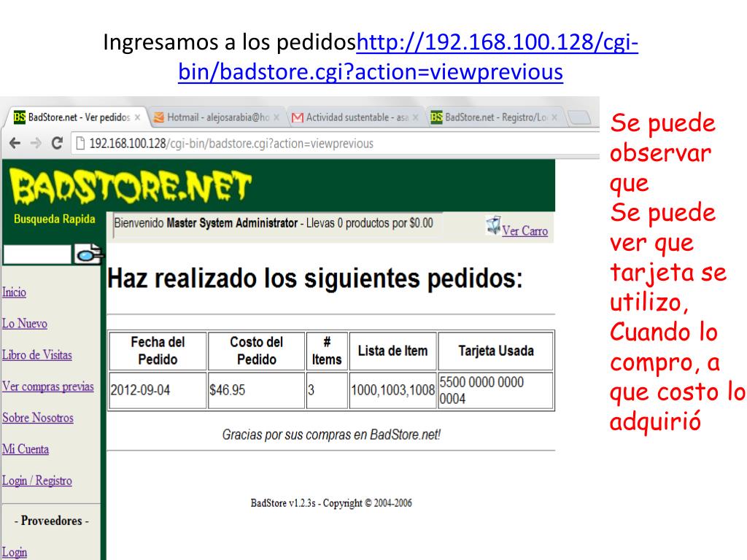The width and height of the screenshot is (747, 560).
Task: Click the Gracias por sus compras text
Action: tap(331, 435)
